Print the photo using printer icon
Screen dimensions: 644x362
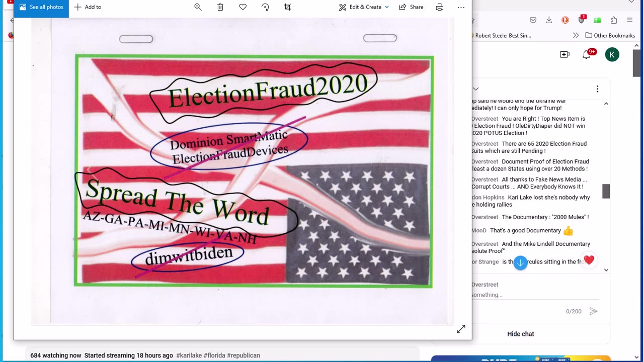[x=440, y=7]
